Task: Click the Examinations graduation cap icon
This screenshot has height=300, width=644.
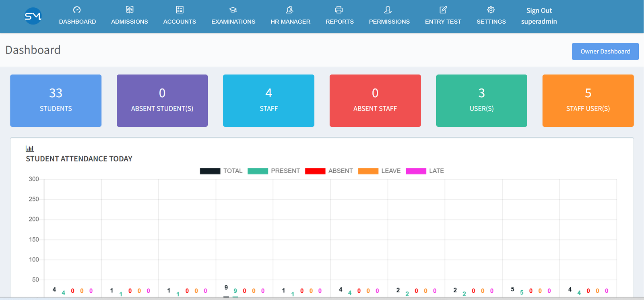Action: tap(233, 10)
